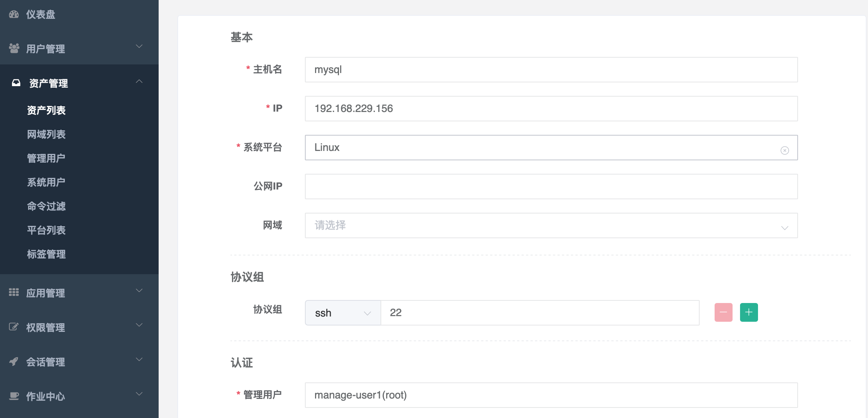
Task: Open the 系统平台 Linux selector
Action: click(x=551, y=148)
